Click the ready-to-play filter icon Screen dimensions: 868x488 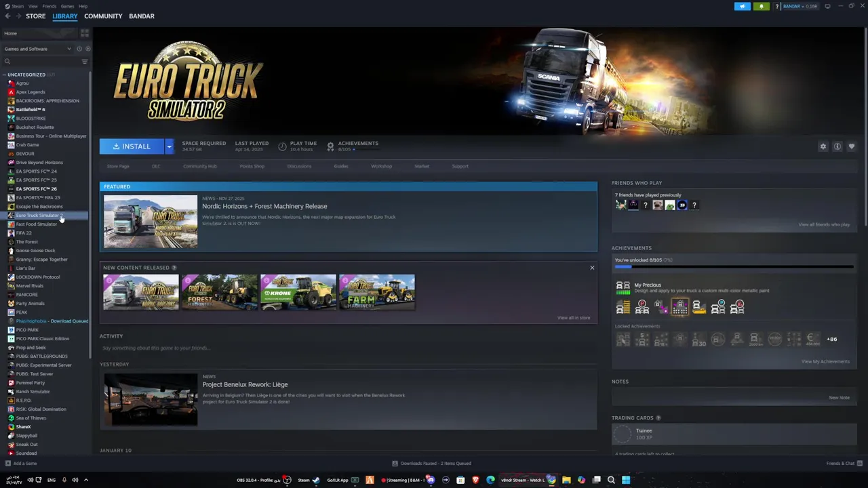tap(87, 49)
